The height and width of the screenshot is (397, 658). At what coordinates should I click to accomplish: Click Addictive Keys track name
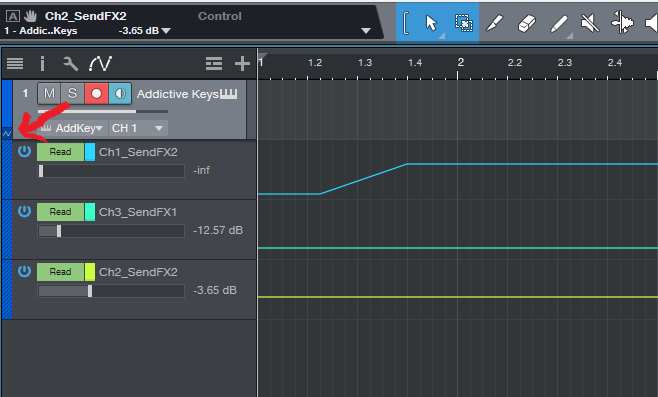tap(178, 94)
